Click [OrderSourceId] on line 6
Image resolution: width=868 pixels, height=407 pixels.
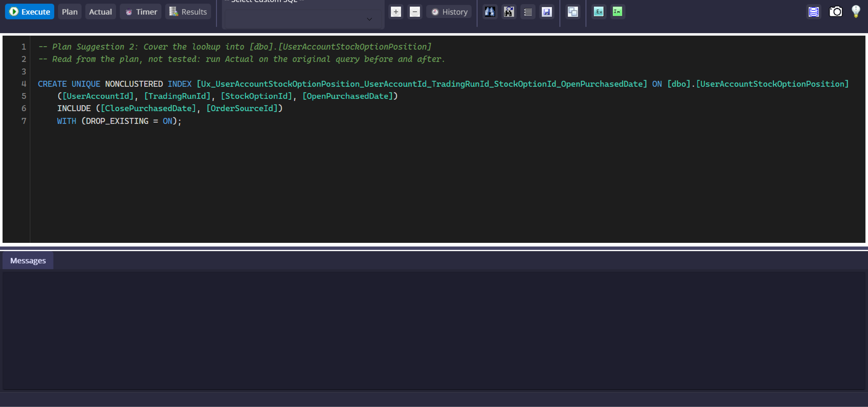242,108
